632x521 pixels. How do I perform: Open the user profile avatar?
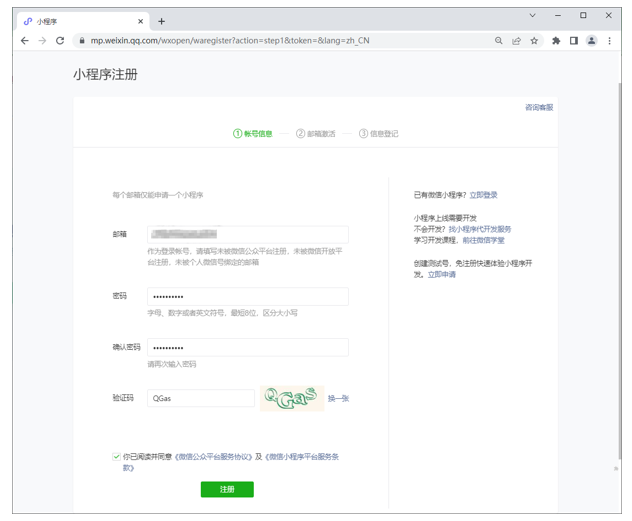click(x=592, y=41)
